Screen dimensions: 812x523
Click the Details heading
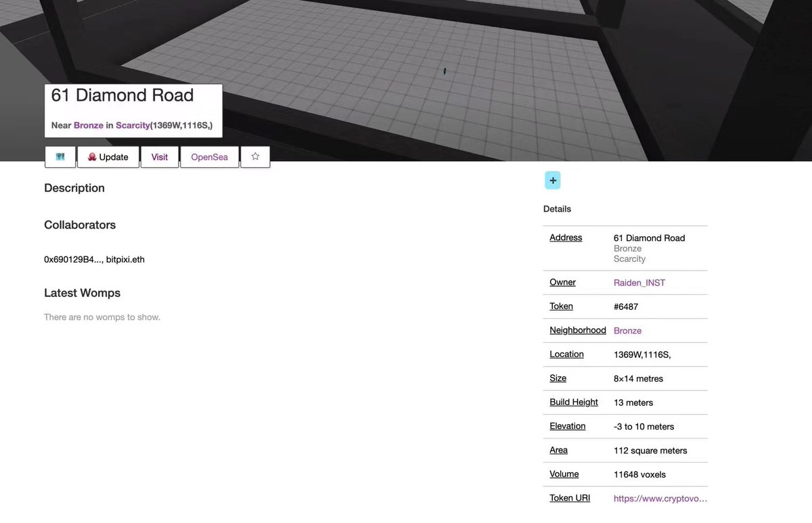click(x=557, y=209)
